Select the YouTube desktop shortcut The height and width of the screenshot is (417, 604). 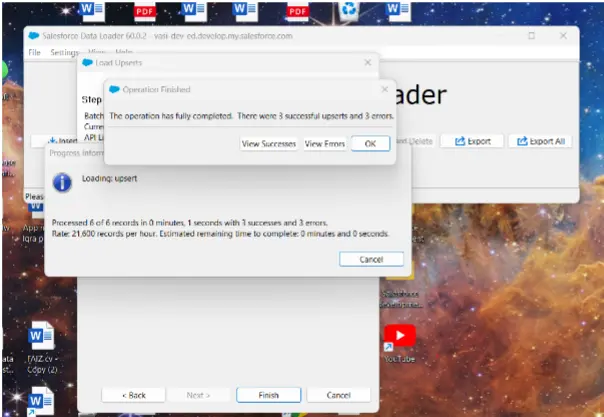click(x=399, y=343)
